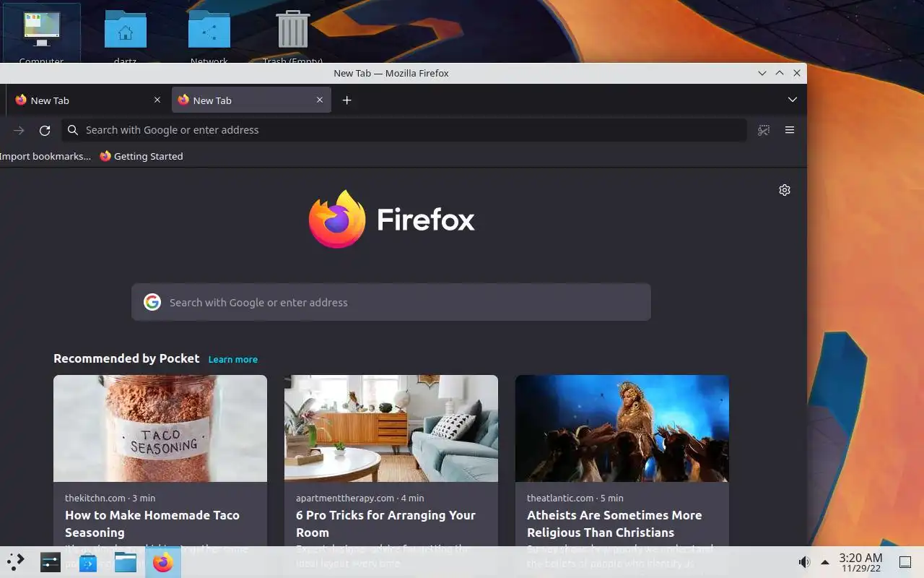Viewport: 924px width, 578px height.
Task: Select the second New Tab
Action: (x=251, y=100)
